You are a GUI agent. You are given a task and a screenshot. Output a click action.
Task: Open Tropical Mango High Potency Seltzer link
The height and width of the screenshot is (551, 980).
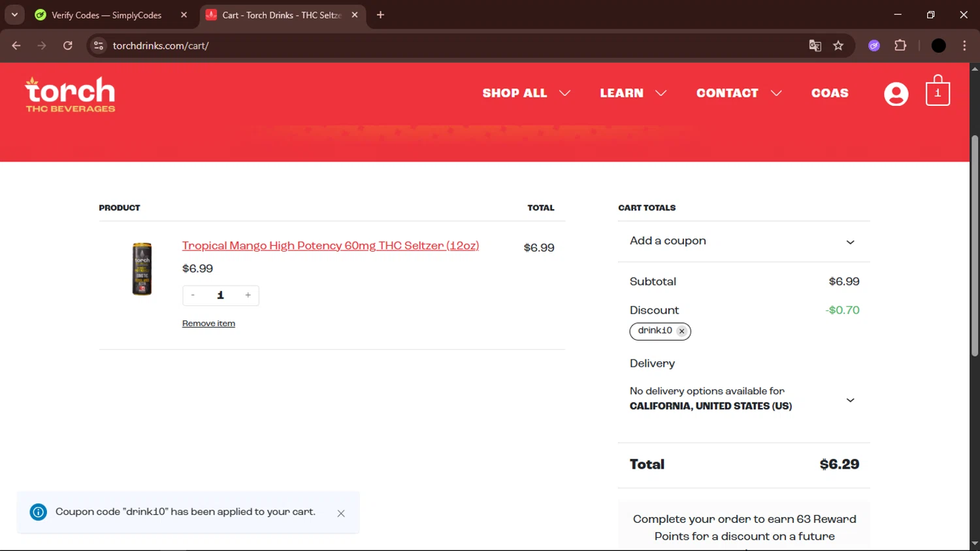pos(331,246)
